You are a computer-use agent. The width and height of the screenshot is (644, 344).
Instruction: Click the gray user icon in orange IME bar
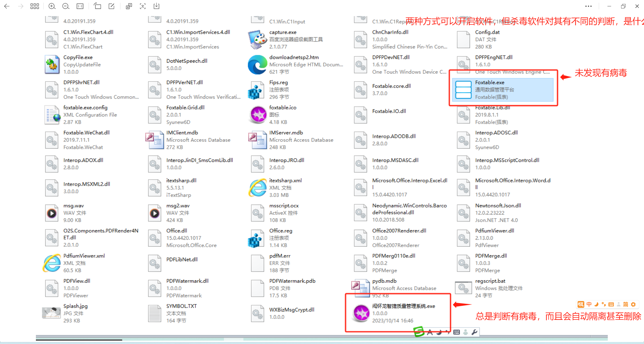click(x=619, y=304)
